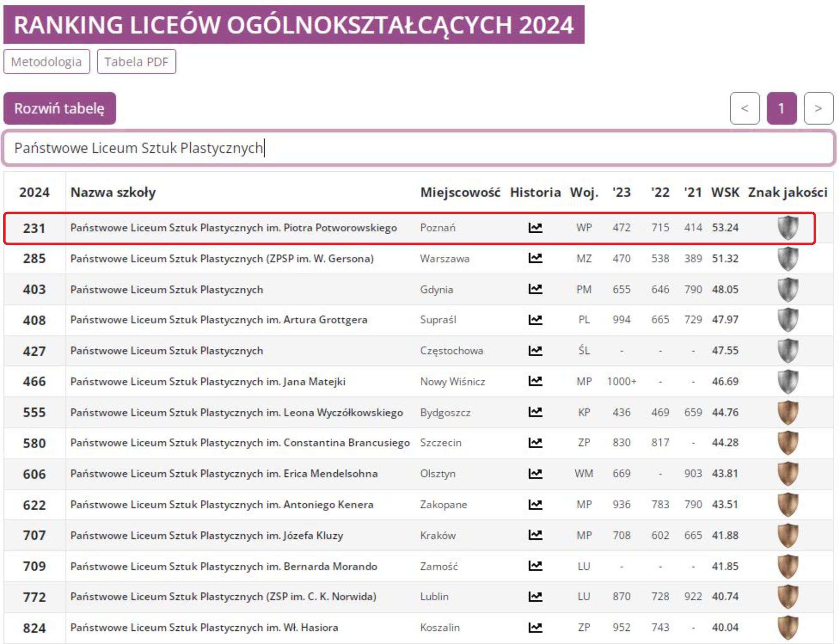This screenshot has height=644, width=840.
Task: Select page 1 in pagination
Action: click(x=781, y=108)
